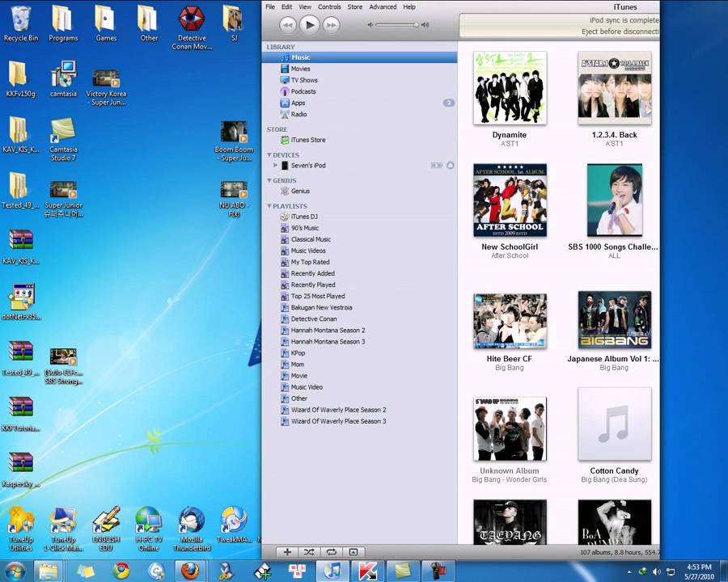Select the 1.2.3.4. Back album cover
The image size is (728, 582).
[x=614, y=88]
